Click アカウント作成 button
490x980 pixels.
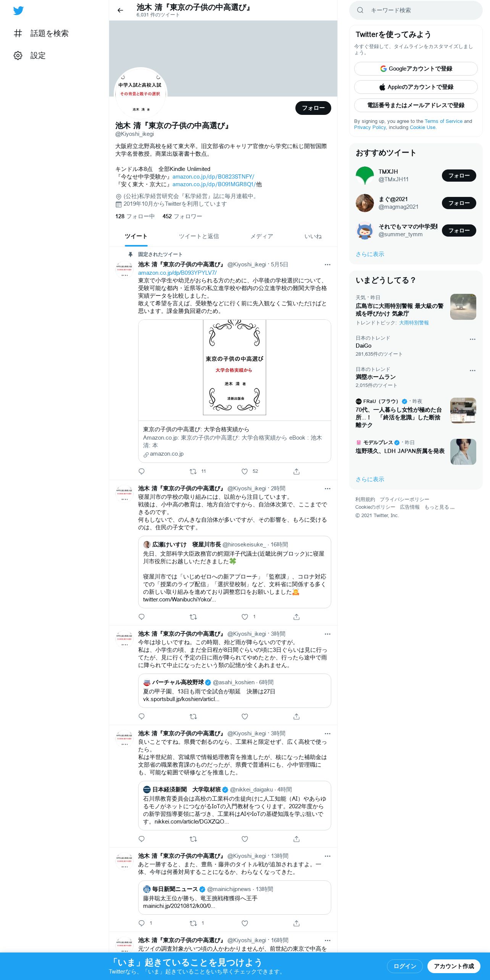click(453, 966)
